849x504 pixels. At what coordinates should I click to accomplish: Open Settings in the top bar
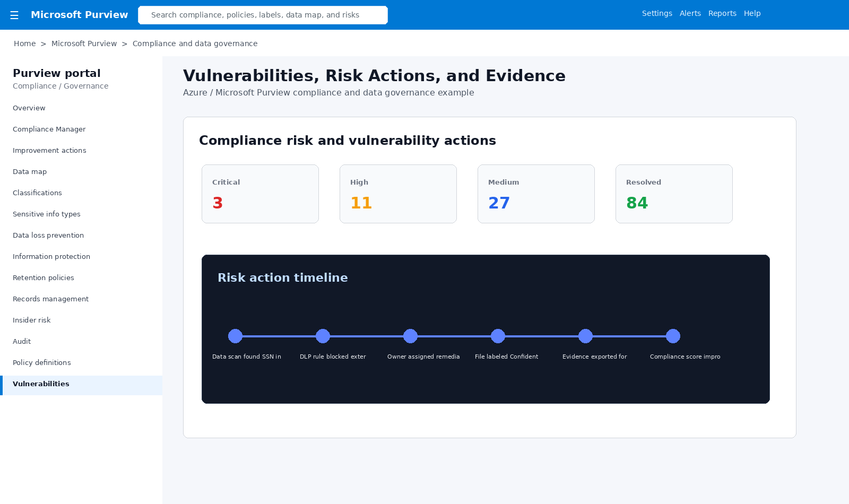pyautogui.click(x=657, y=13)
